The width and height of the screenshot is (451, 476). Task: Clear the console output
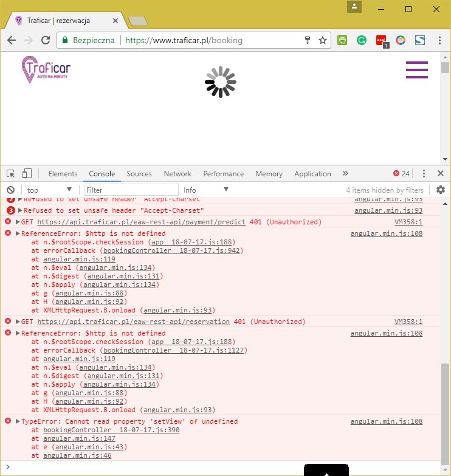(10, 190)
